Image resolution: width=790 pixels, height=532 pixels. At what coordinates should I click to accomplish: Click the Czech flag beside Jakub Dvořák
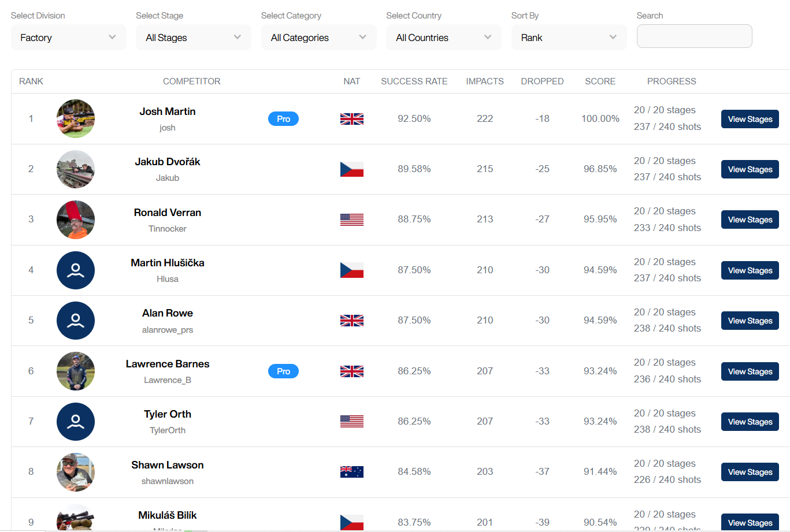351,169
